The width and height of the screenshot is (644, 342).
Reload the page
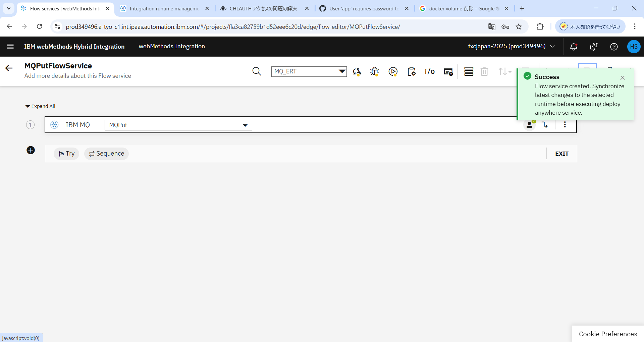(x=39, y=26)
